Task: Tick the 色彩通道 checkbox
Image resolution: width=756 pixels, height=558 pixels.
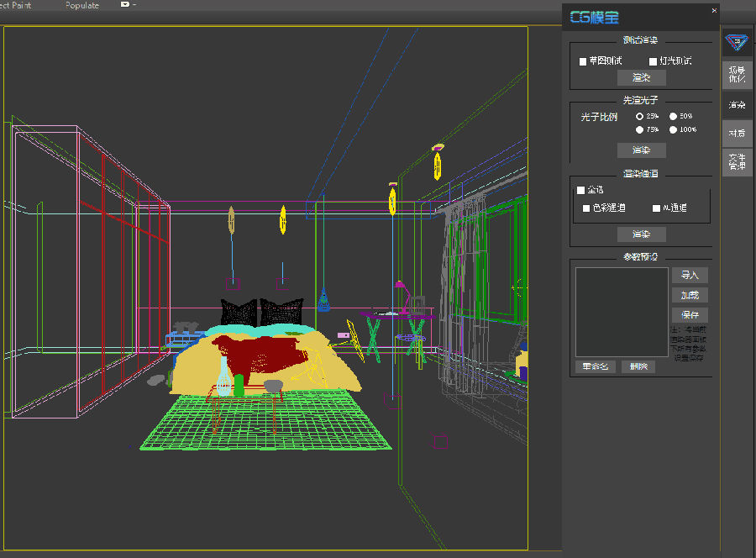Action: pyautogui.click(x=586, y=208)
